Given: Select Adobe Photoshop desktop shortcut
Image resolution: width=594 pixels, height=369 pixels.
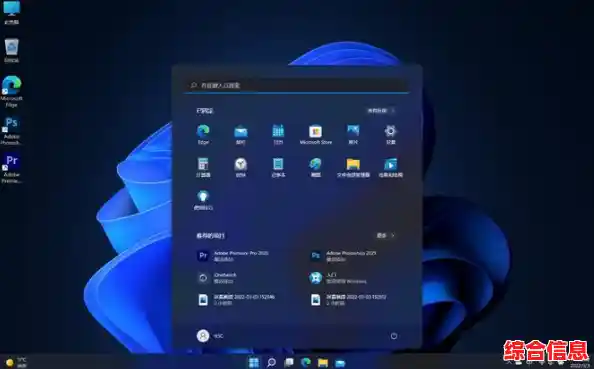Looking at the screenshot, I should coord(11,131).
